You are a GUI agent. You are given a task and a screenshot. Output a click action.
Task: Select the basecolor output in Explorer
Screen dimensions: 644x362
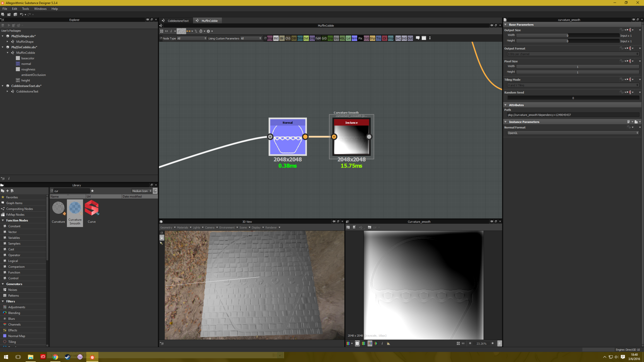click(28, 58)
